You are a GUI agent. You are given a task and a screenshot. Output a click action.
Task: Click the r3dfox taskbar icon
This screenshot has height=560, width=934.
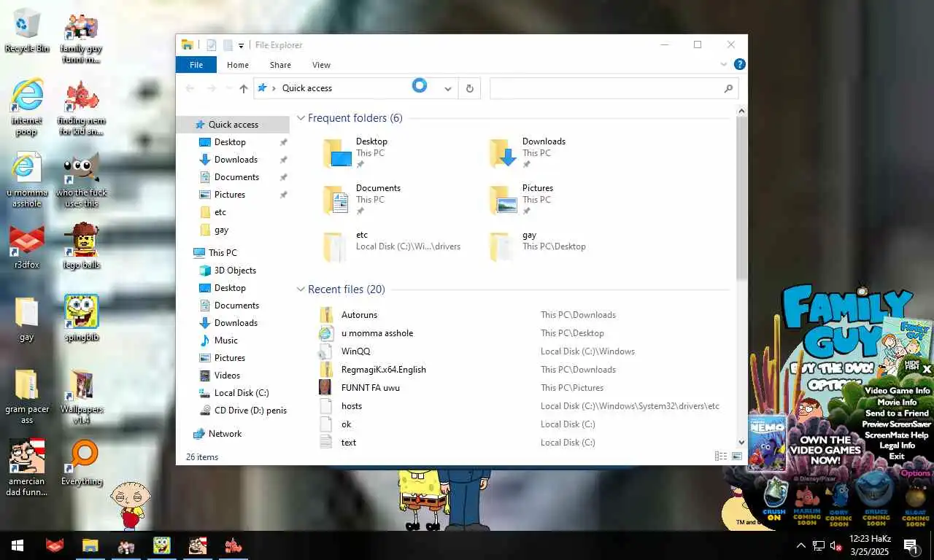[x=54, y=545]
